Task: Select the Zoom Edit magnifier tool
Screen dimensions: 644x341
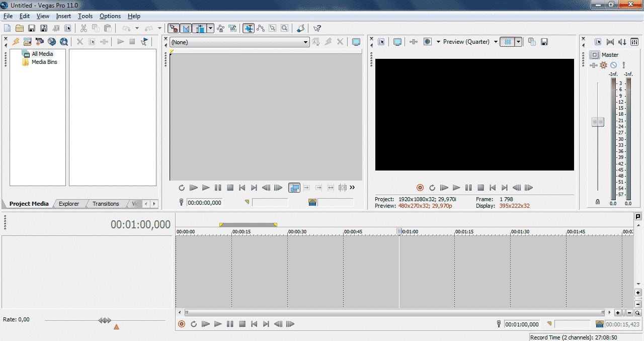Action: coord(285,29)
